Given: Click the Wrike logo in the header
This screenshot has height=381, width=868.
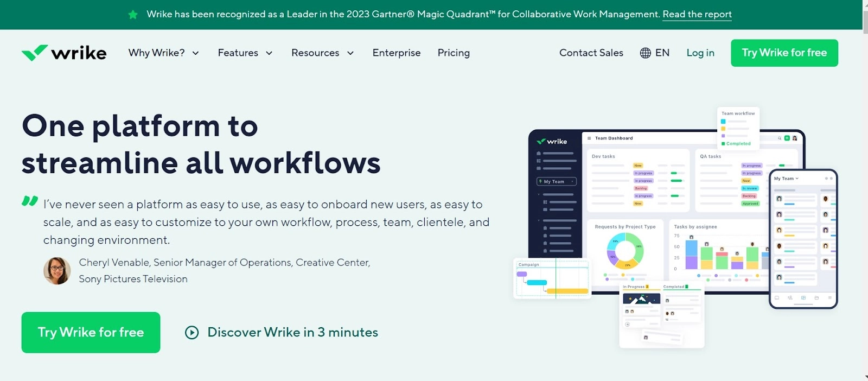Looking at the screenshot, I should [x=64, y=53].
